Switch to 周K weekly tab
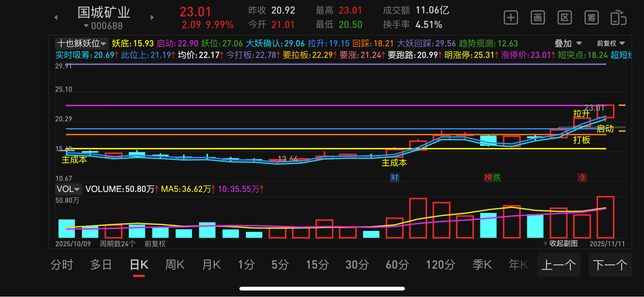The height and width of the screenshot is (297, 644). pyautogui.click(x=175, y=265)
